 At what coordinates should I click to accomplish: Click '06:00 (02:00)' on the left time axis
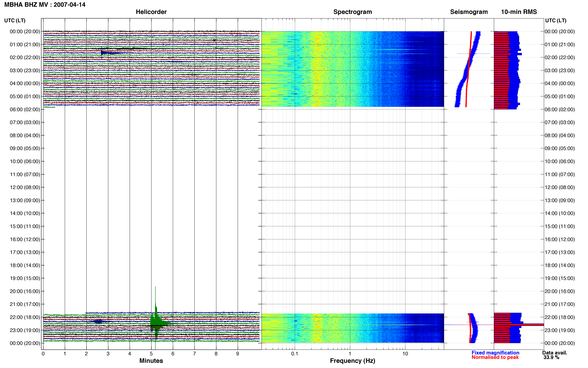click(25, 110)
